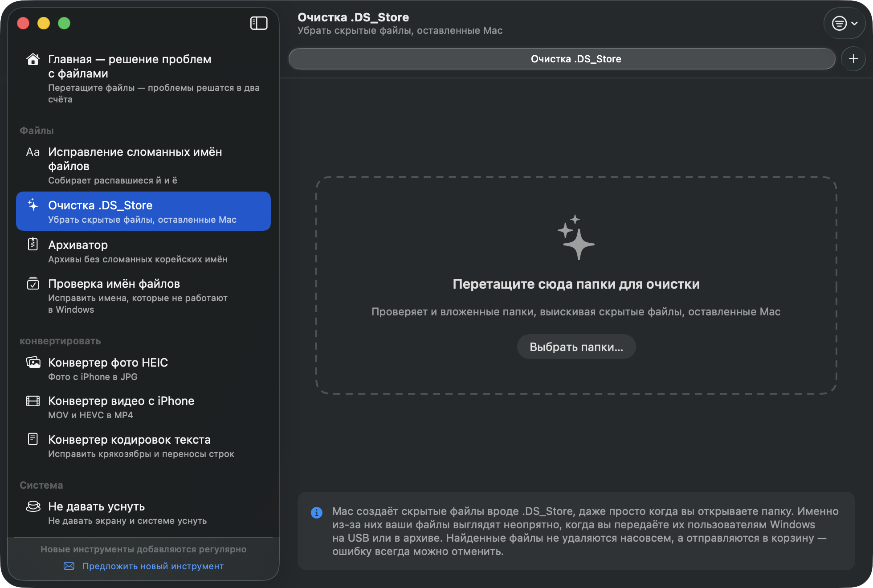Click the yellow minimize window button
This screenshot has width=873, height=588.
tap(44, 23)
